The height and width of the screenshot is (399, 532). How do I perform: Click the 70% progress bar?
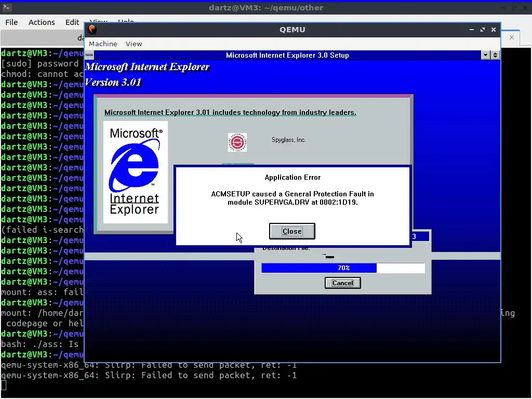343,268
